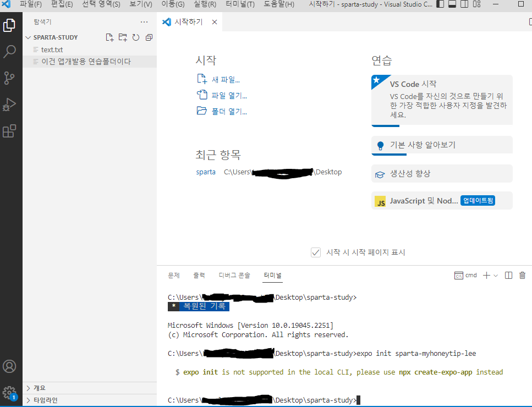Switch to the 출력 panel tab
532x407 pixels.
point(199,276)
